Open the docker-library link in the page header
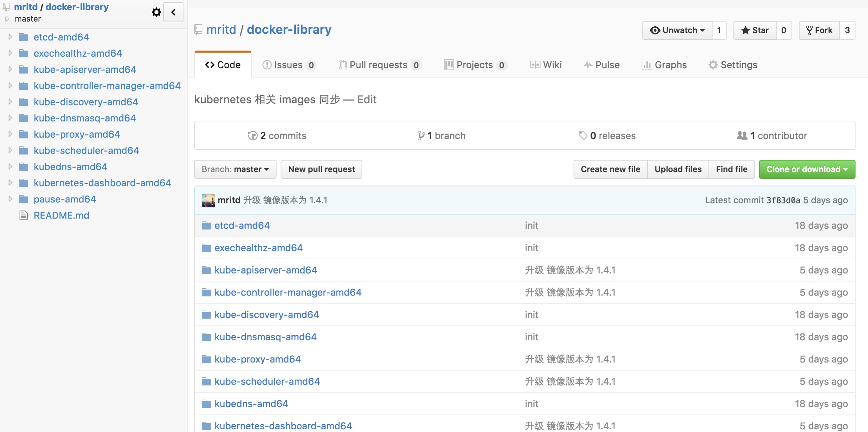Viewport: 868px width, 432px height. (289, 30)
